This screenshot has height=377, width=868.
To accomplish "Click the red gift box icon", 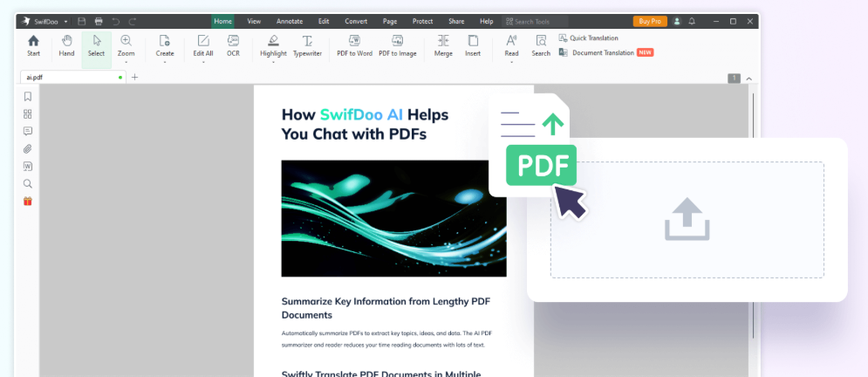I will 28,201.
